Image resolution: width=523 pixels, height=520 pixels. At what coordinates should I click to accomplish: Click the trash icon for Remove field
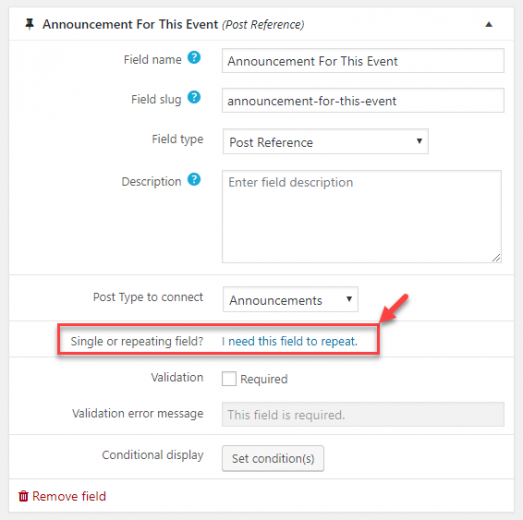tap(23, 496)
